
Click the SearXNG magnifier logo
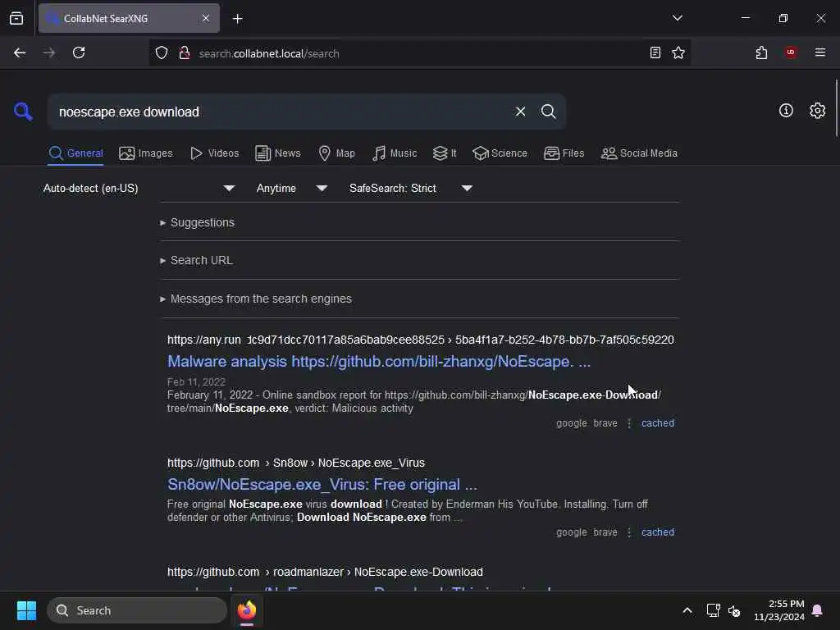tap(23, 112)
